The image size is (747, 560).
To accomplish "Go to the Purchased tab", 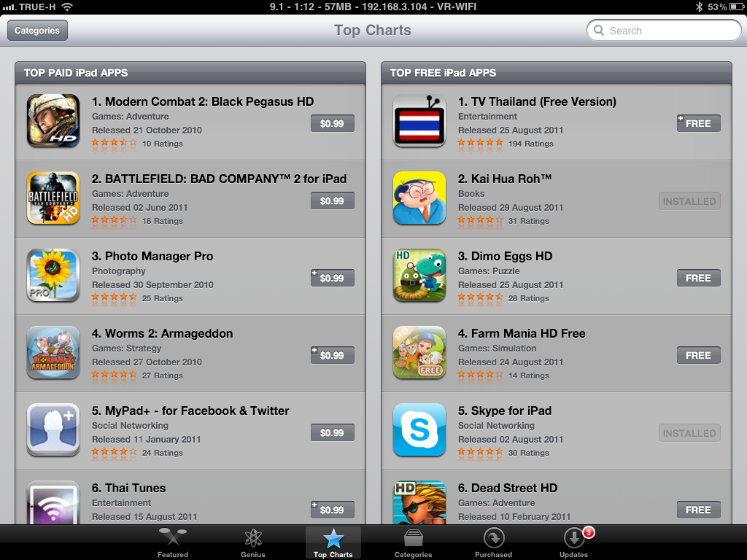I will pyautogui.click(x=494, y=542).
